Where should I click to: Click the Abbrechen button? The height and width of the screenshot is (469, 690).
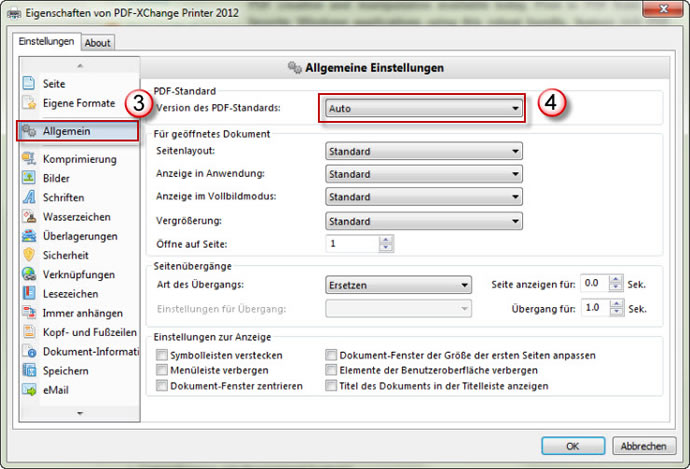click(644, 446)
